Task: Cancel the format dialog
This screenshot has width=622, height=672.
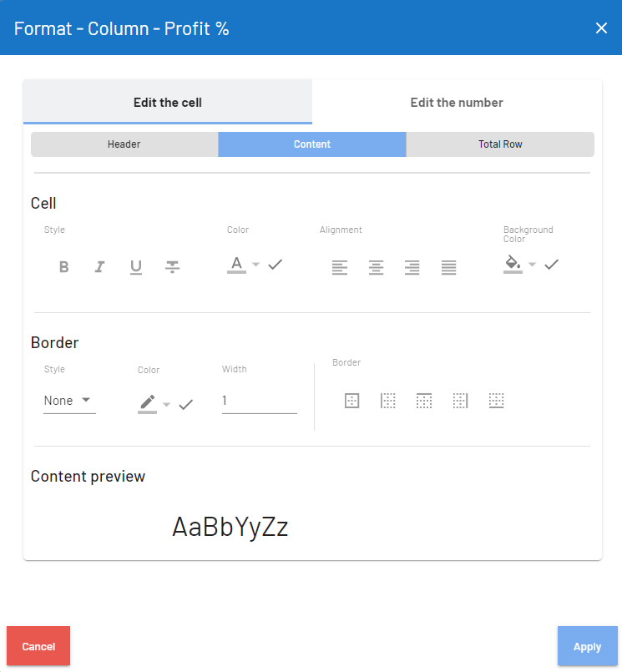Action: (x=38, y=646)
